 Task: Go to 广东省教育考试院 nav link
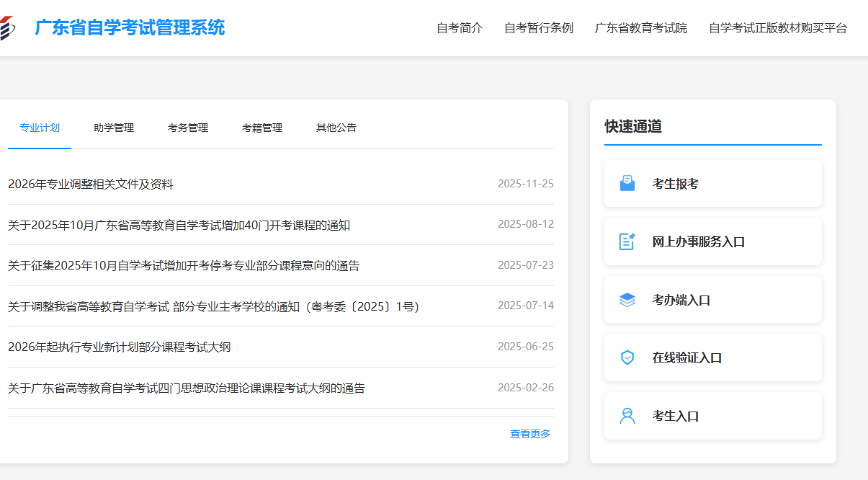coord(641,28)
